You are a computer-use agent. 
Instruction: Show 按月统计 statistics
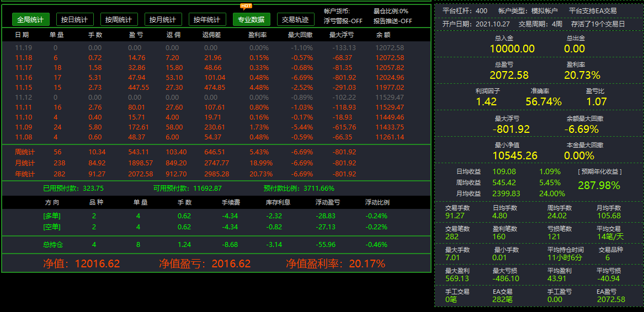coord(163,19)
